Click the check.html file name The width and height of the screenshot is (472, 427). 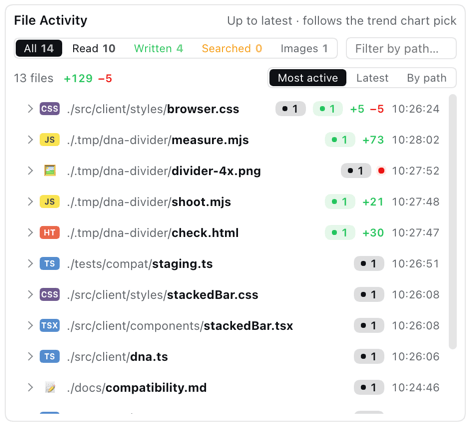205,233
